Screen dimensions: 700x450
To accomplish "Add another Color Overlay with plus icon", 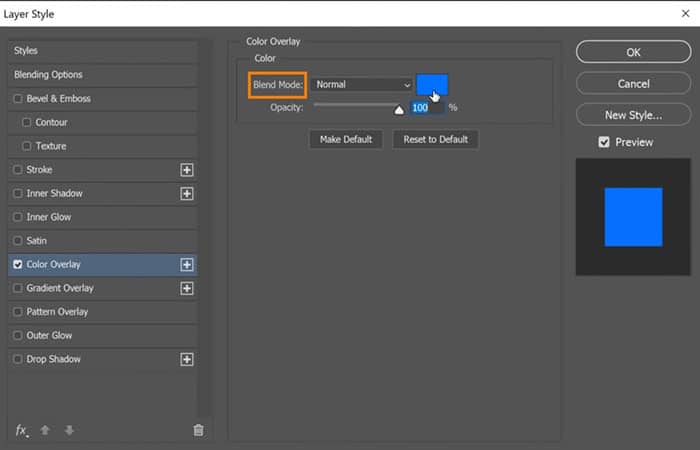I will (x=187, y=265).
